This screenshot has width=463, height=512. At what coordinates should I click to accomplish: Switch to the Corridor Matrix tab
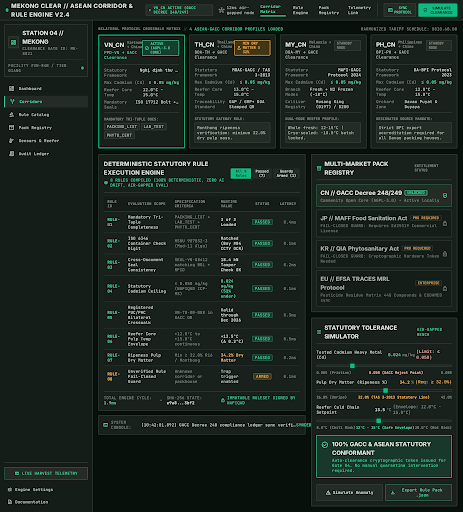click(x=273, y=9)
